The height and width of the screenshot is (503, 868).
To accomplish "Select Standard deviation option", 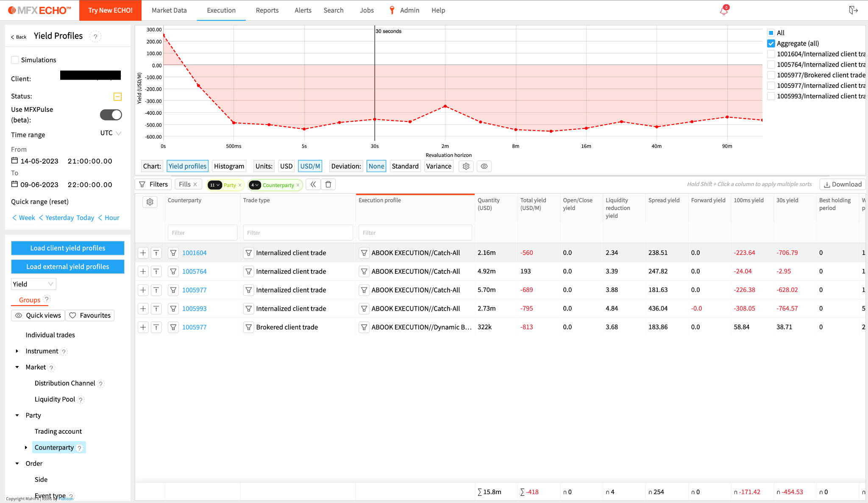I will pos(405,166).
